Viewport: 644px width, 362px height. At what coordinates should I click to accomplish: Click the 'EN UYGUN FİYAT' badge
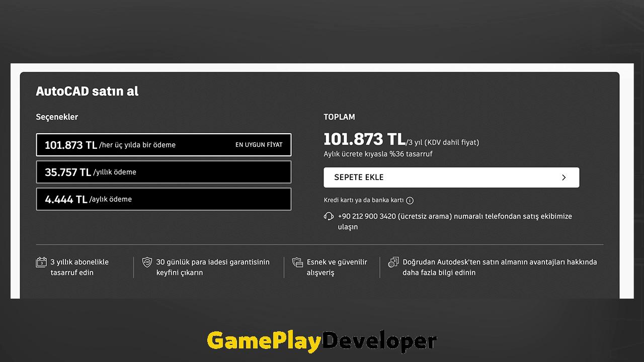coord(259,145)
